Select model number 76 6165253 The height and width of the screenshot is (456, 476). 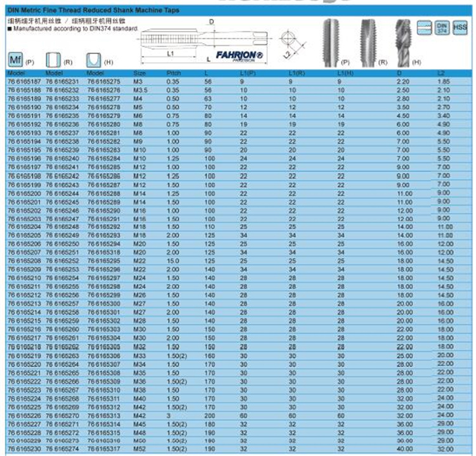(62, 269)
